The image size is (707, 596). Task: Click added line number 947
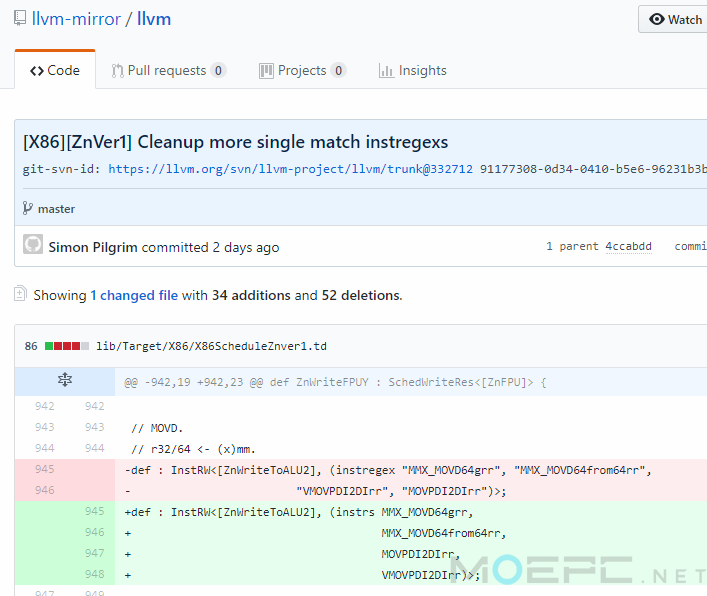coord(94,553)
